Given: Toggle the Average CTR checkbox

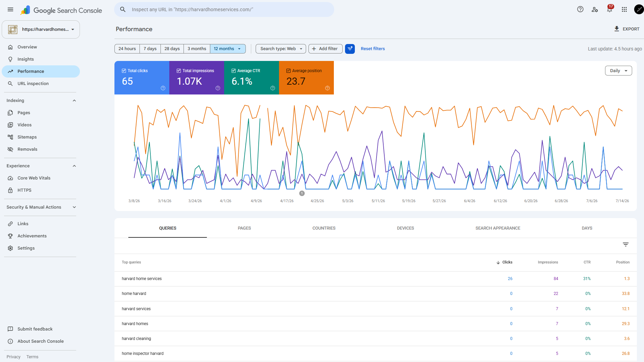Looking at the screenshot, I should coord(234,71).
